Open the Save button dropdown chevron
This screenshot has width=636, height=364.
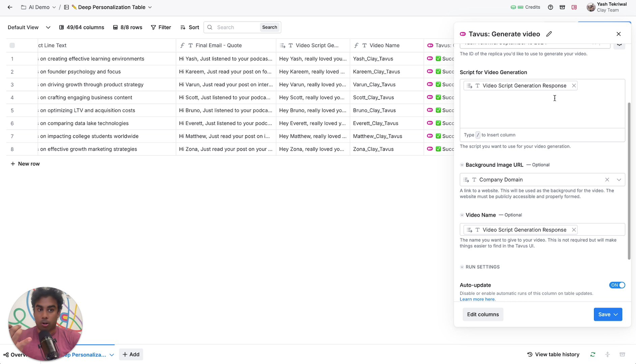pyautogui.click(x=616, y=314)
